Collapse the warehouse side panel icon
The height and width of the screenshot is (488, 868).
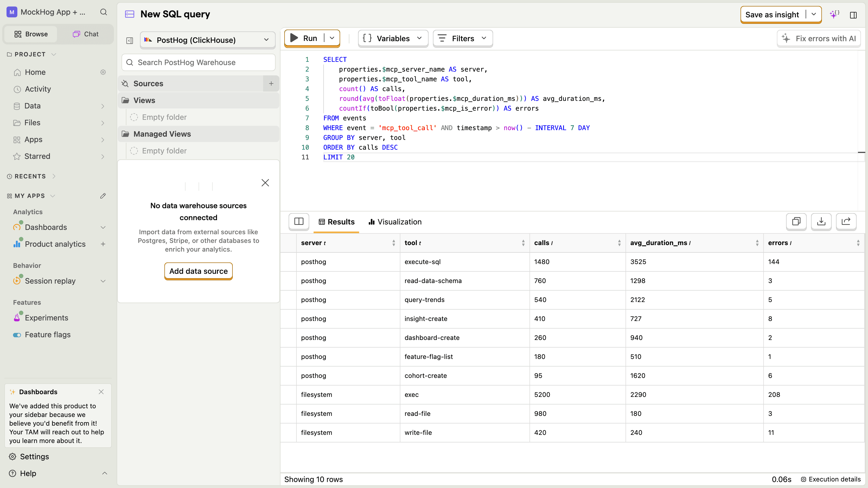coord(130,40)
